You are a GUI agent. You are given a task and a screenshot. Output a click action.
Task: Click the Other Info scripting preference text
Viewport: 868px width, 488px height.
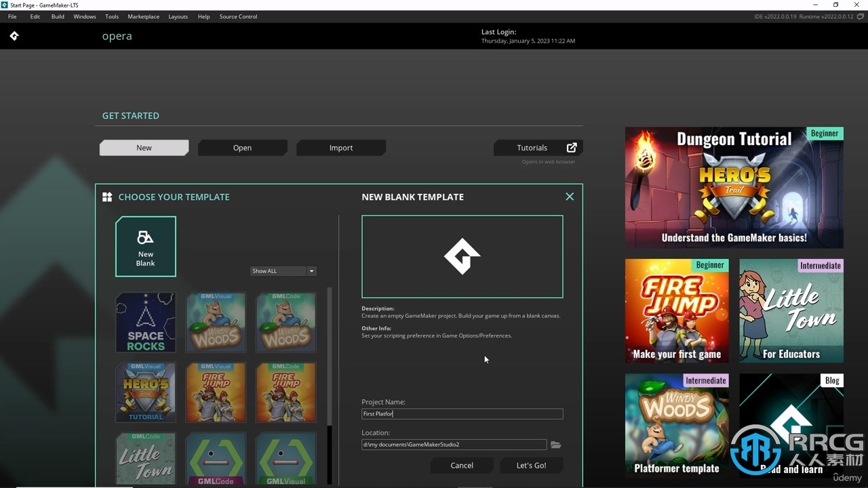437,335
